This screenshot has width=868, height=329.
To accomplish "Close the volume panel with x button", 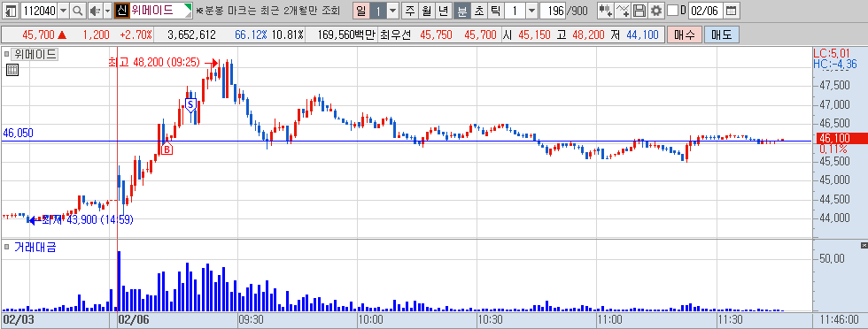I will [x=864, y=245].
